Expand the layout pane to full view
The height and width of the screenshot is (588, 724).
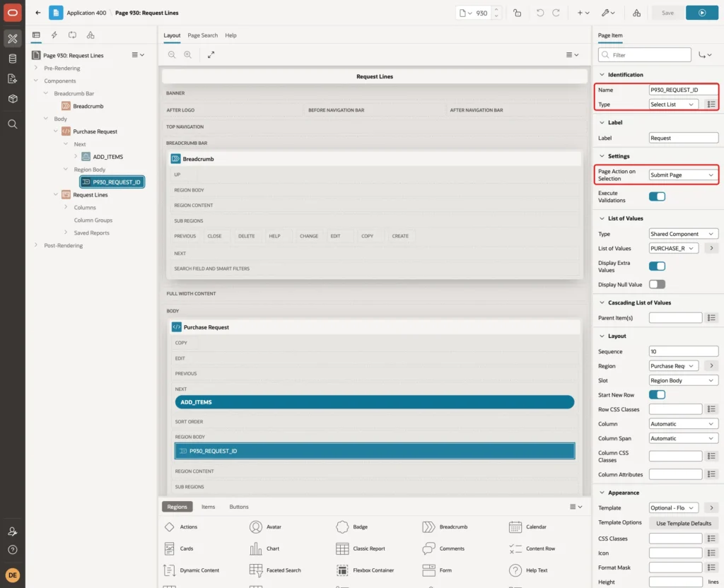211,54
